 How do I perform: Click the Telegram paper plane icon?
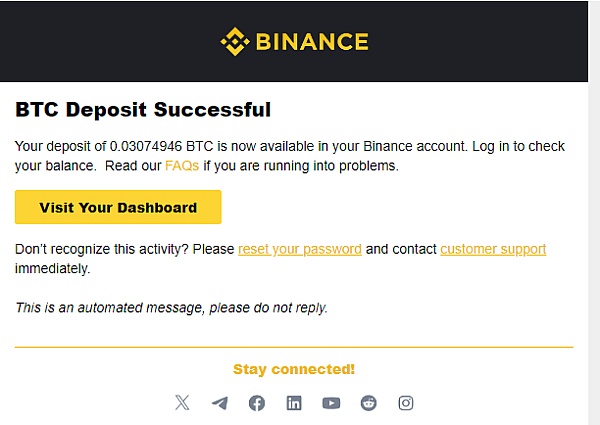tap(220, 403)
